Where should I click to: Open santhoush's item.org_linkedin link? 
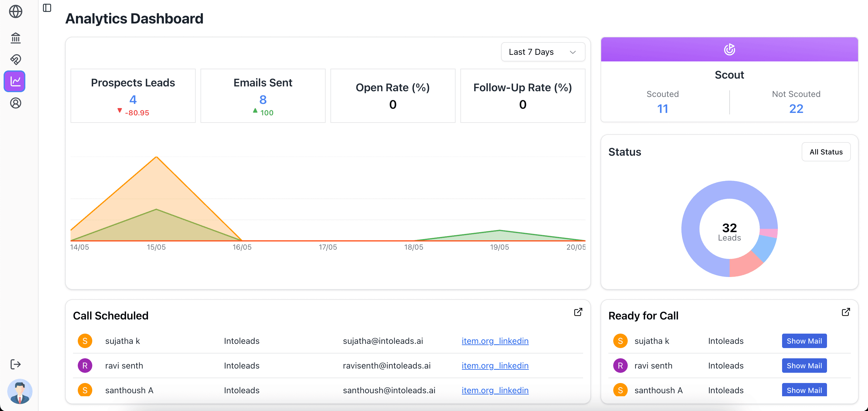coord(495,390)
